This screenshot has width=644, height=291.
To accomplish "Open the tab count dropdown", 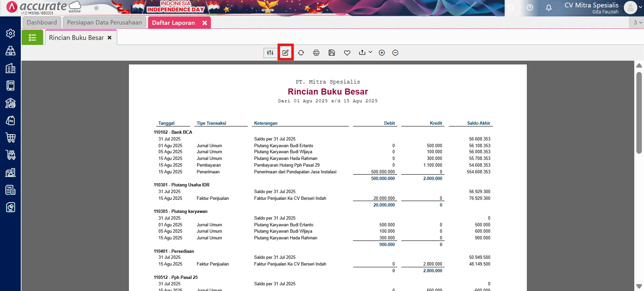I will click(637, 22).
